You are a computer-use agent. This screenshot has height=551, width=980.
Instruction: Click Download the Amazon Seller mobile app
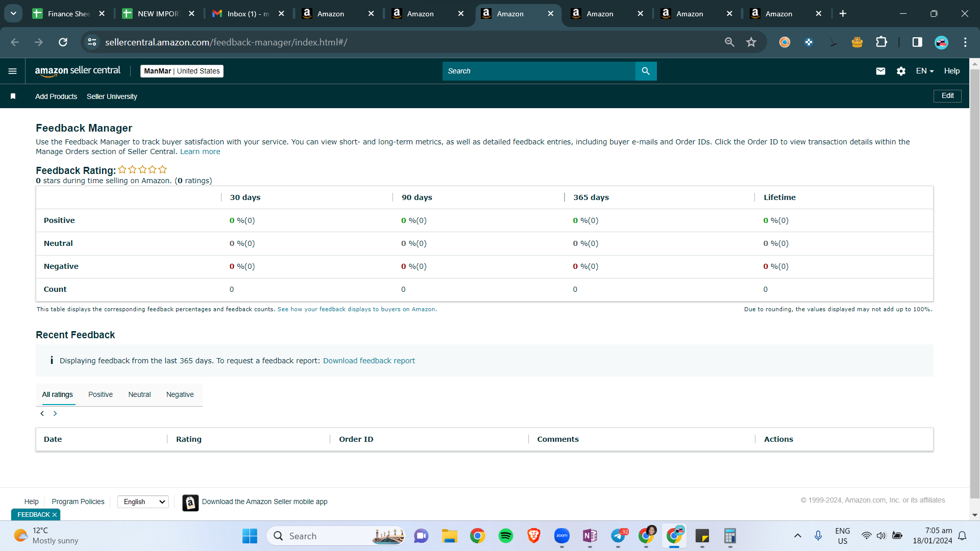coord(264,502)
